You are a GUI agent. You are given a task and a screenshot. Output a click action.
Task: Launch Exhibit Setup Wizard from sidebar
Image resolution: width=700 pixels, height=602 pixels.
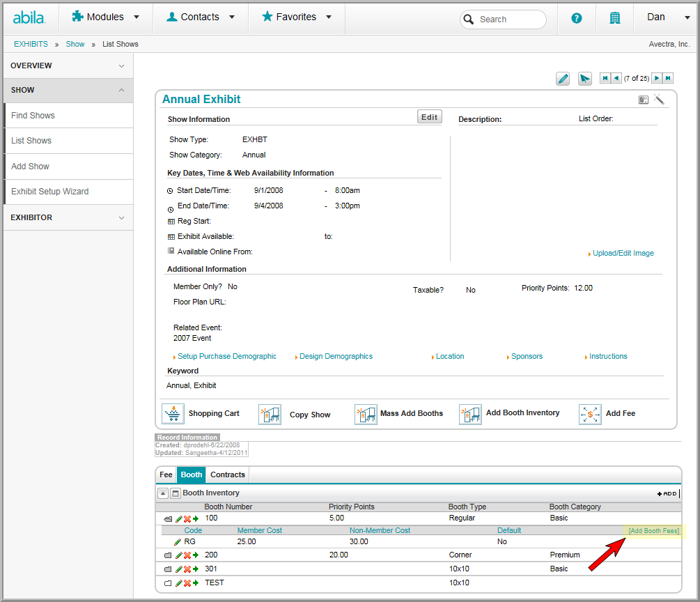point(68,192)
